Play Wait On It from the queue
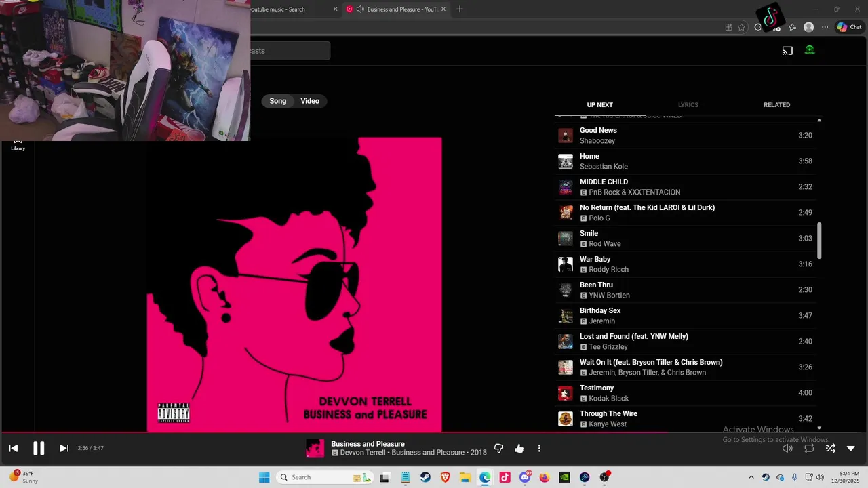This screenshot has width=868, height=488. click(x=685, y=367)
